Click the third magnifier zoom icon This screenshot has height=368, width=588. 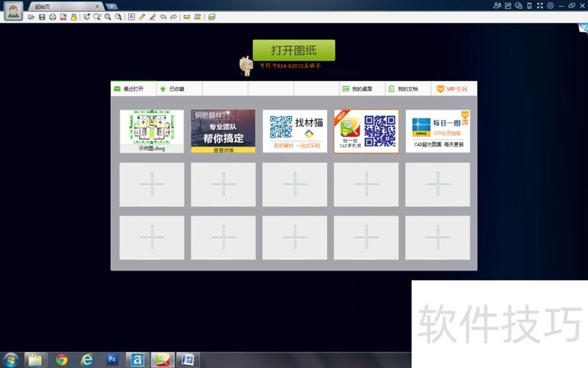107,17
